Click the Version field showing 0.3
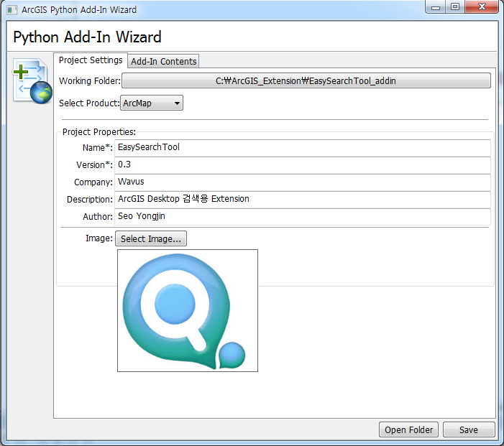 [303, 164]
